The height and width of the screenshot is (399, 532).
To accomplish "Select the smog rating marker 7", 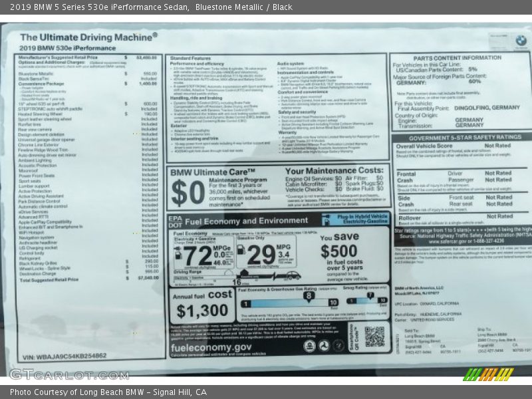I will coord(370,296).
